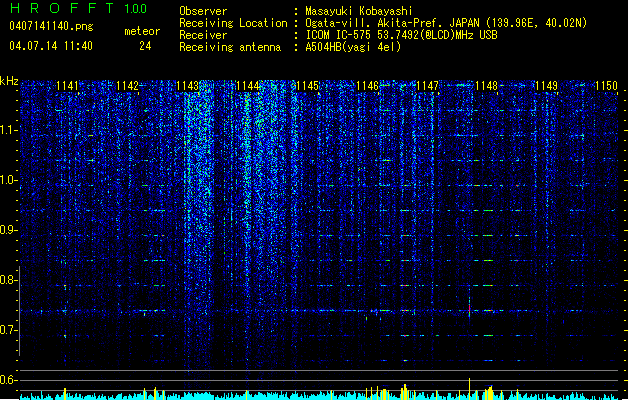The image size is (629, 400).
Task: Click the kHz axis unit label
Action: click(9, 81)
